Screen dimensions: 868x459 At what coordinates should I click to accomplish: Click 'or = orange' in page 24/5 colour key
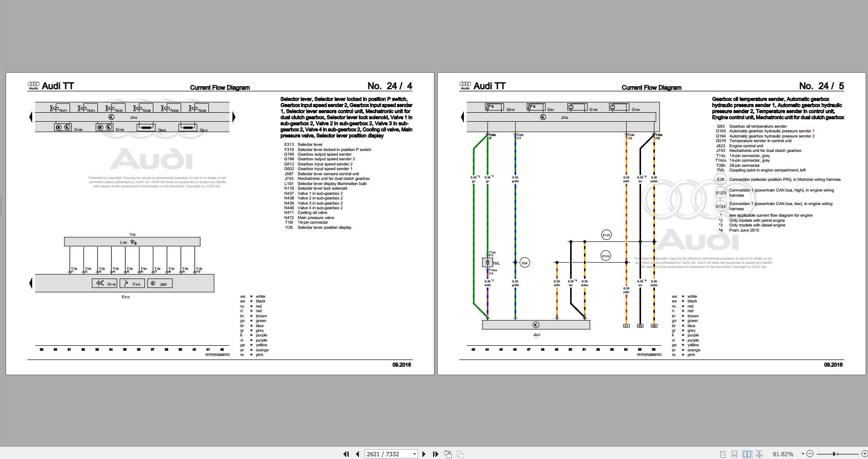(686, 350)
